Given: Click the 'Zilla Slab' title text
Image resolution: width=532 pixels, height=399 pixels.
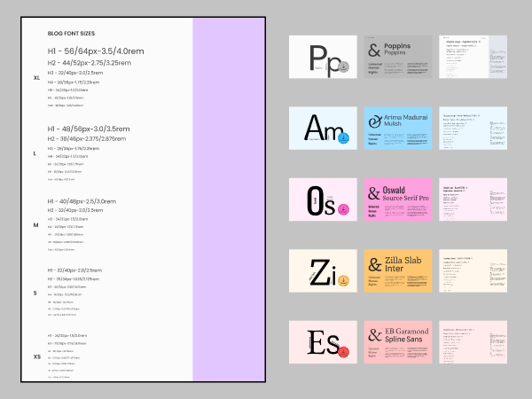Looking at the screenshot, I should pos(403,260).
